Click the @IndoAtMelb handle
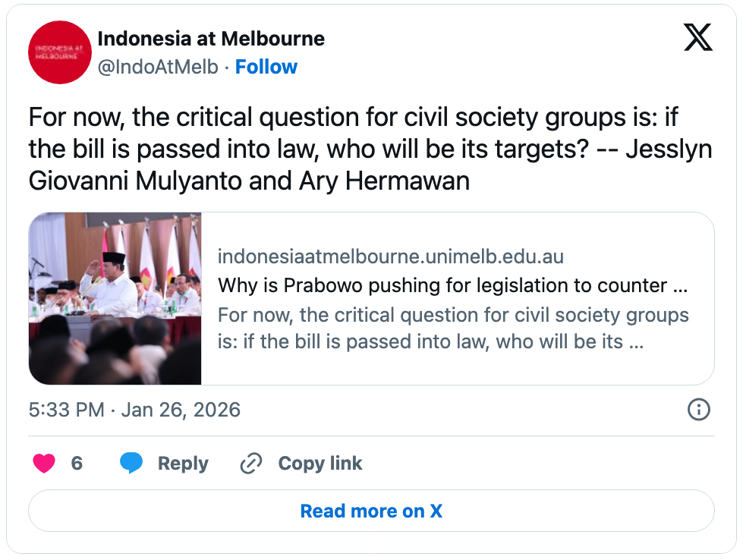 [158, 67]
